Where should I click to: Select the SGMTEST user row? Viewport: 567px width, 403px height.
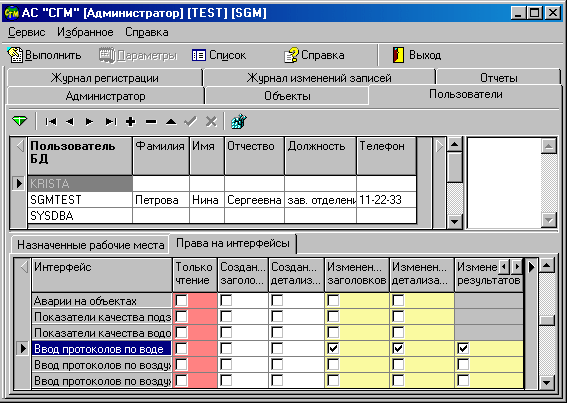point(222,200)
